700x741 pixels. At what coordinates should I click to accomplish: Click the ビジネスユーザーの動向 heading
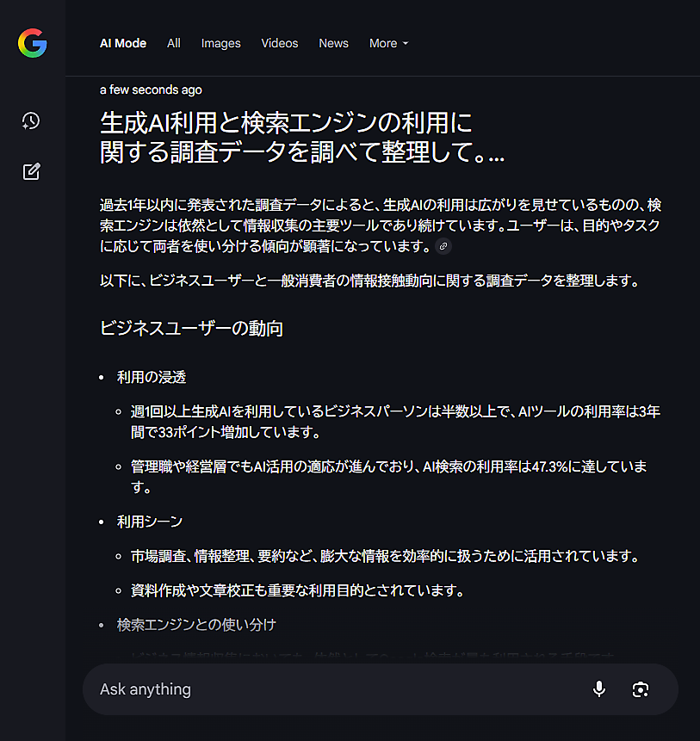click(191, 328)
